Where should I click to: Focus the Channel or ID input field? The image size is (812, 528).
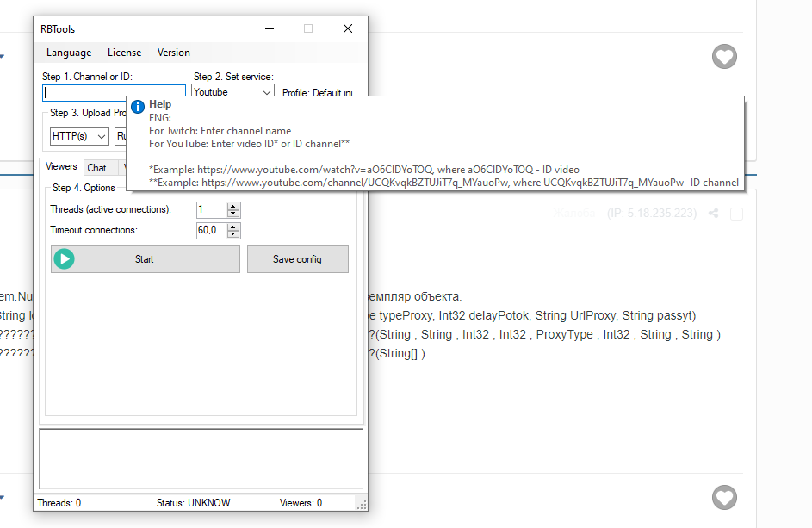(x=114, y=92)
